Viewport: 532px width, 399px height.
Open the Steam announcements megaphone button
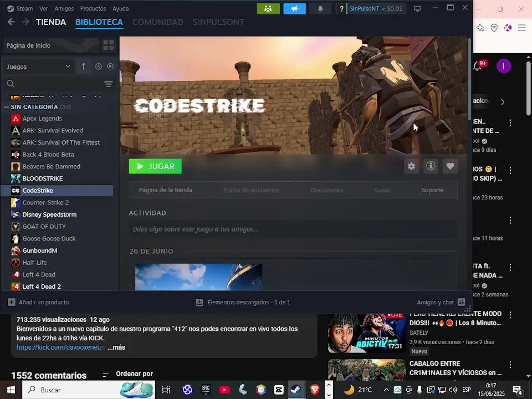point(294,9)
